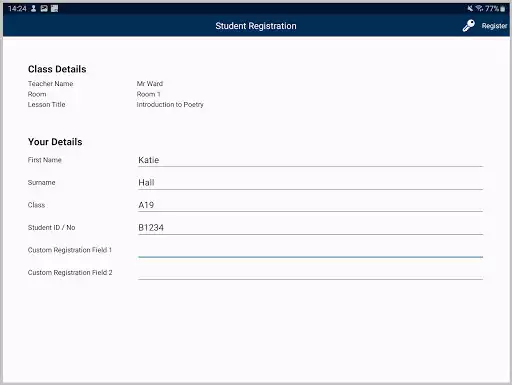512x385 pixels.
Task: Click the Mr Ward teacher value
Action: pyautogui.click(x=150, y=84)
